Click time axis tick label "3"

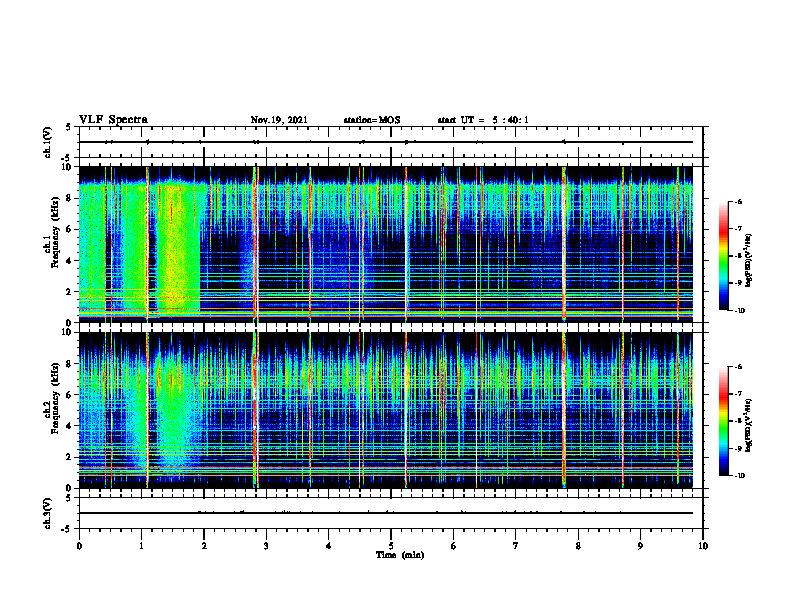[x=266, y=546]
